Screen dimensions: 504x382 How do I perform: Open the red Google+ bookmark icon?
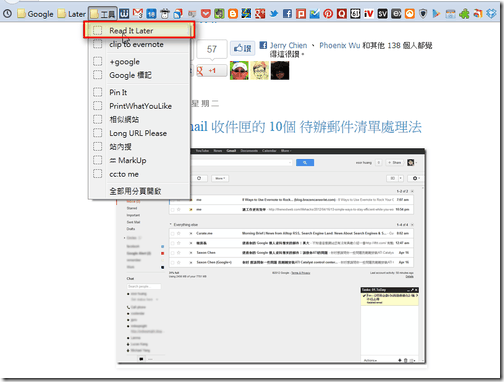coord(260,14)
